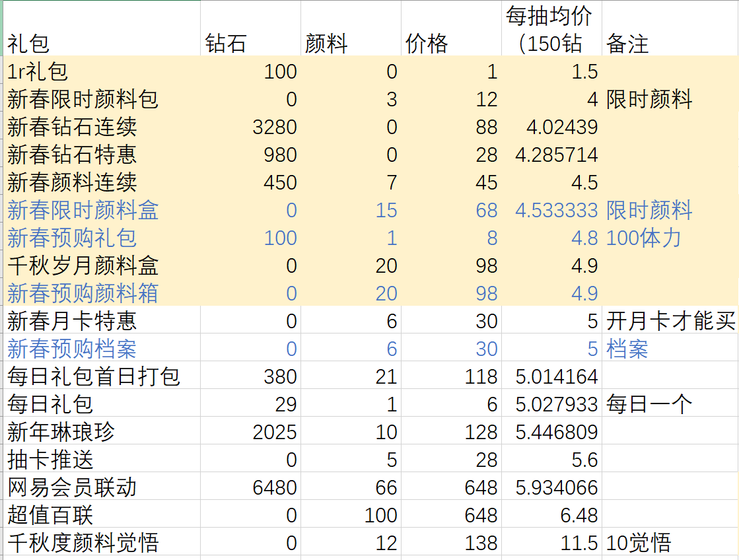This screenshot has width=739, height=560.
Task: Select the price value 118
Action: 481,377
